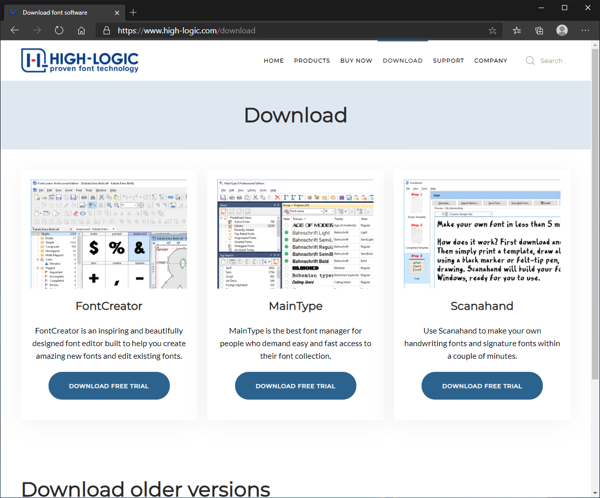Open the Favorites list icon
The width and height of the screenshot is (600, 498).
517,31
